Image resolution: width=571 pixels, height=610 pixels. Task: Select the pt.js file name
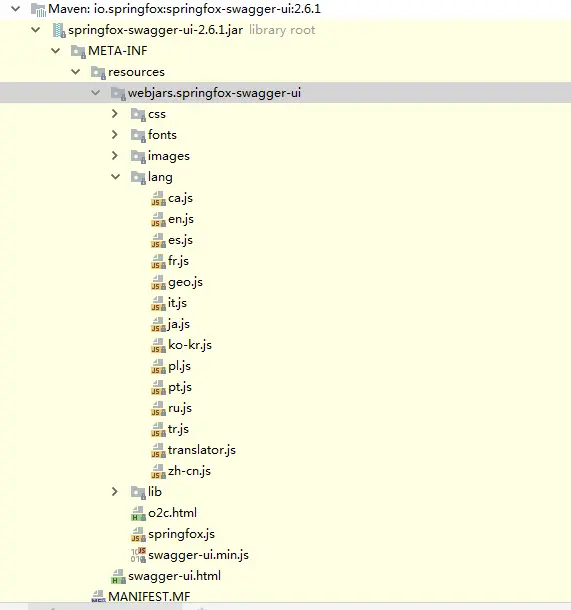coord(180,387)
